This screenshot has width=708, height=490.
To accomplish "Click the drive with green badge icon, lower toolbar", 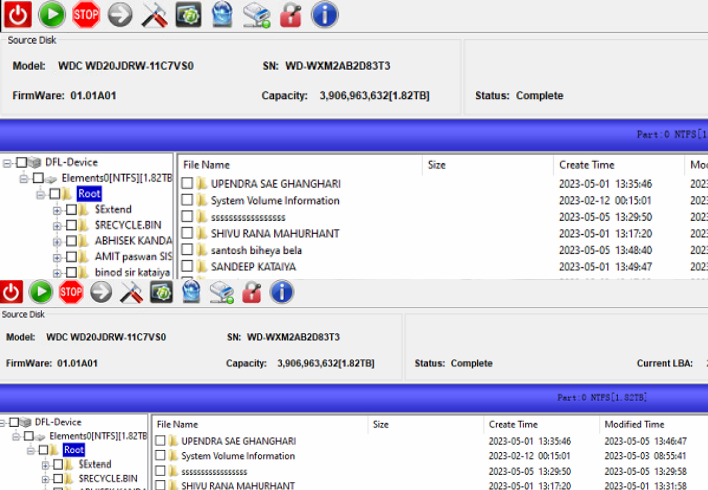I will pyautogui.click(x=222, y=293).
